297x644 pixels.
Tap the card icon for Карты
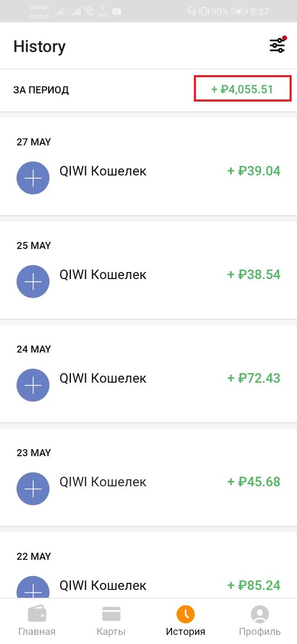click(x=111, y=613)
